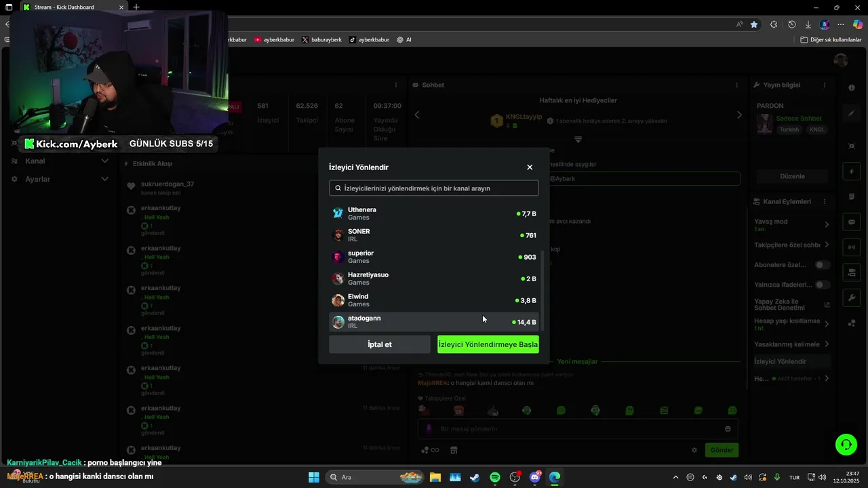Click the Bir mesaj gönderin input
Screen dimensions: 868x488
click(576, 429)
